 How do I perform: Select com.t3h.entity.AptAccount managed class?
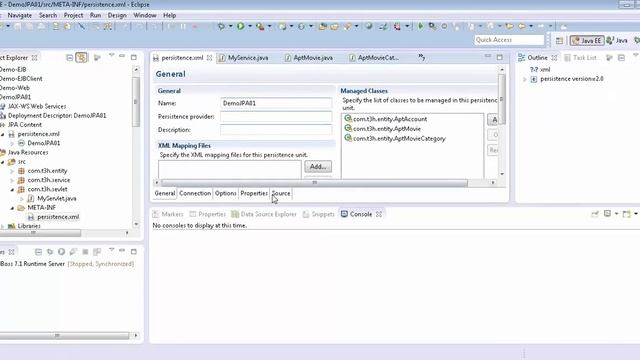(x=386, y=119)
